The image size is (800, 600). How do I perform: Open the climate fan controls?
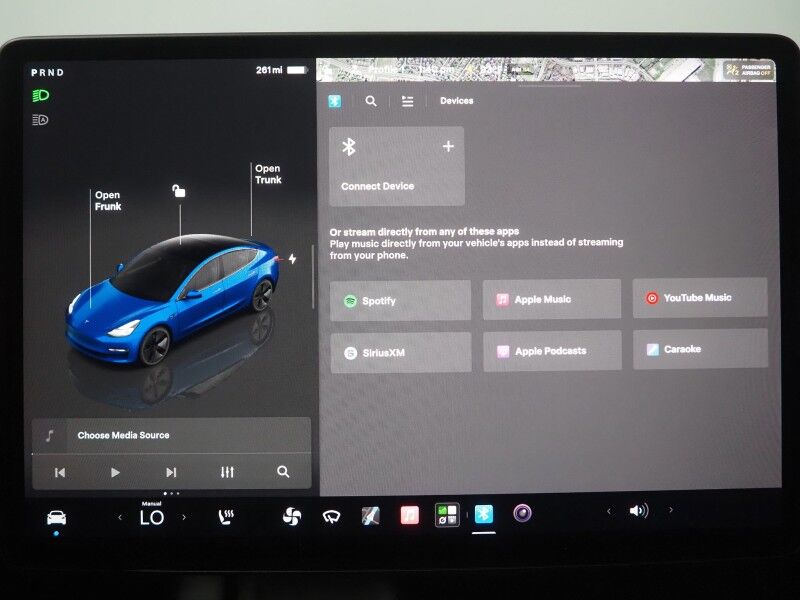(x=292, y=516)
